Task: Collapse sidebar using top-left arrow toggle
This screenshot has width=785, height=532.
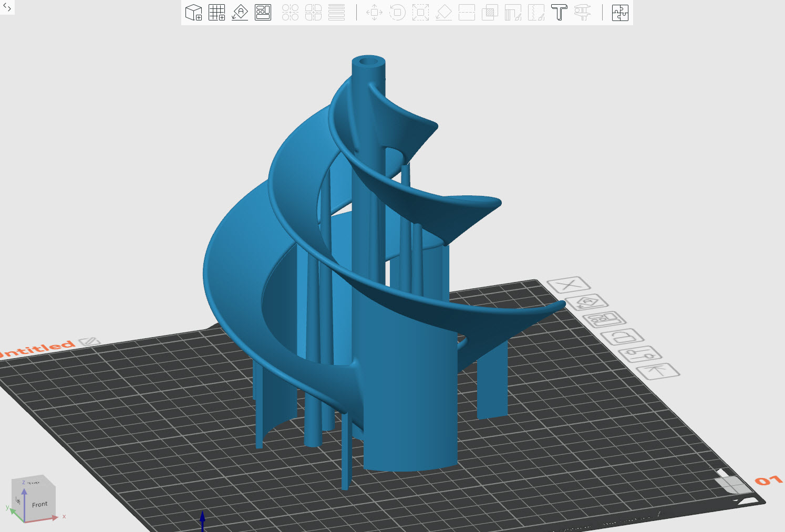Action: pos(7,7)
